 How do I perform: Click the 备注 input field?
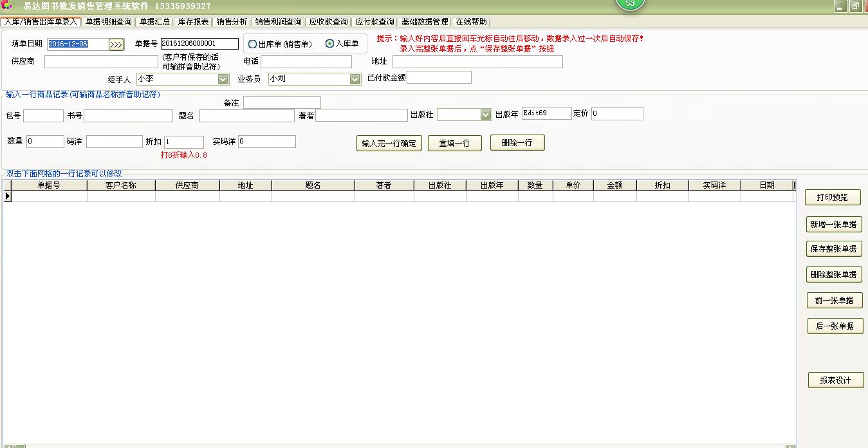(x=282, y=102)
